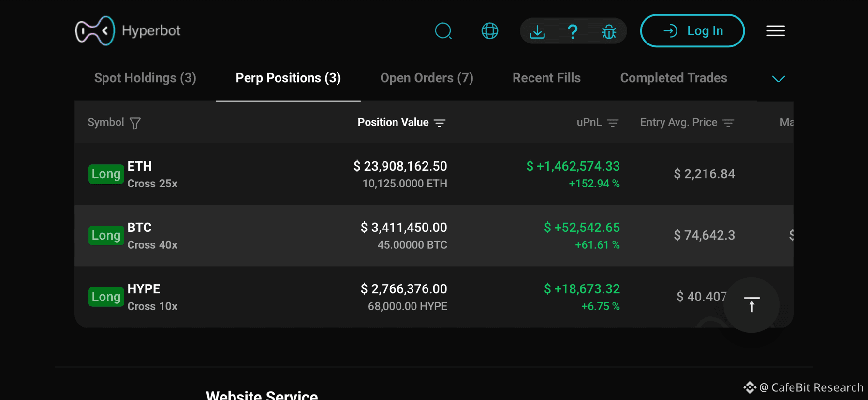Sort by uPnL column
The image size is (868, 400).
point(598,122)
